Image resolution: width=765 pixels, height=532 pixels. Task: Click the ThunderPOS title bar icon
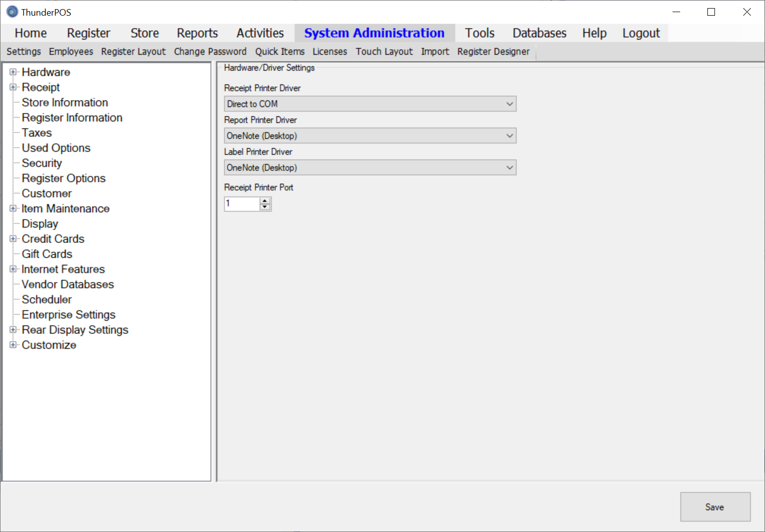12,12
